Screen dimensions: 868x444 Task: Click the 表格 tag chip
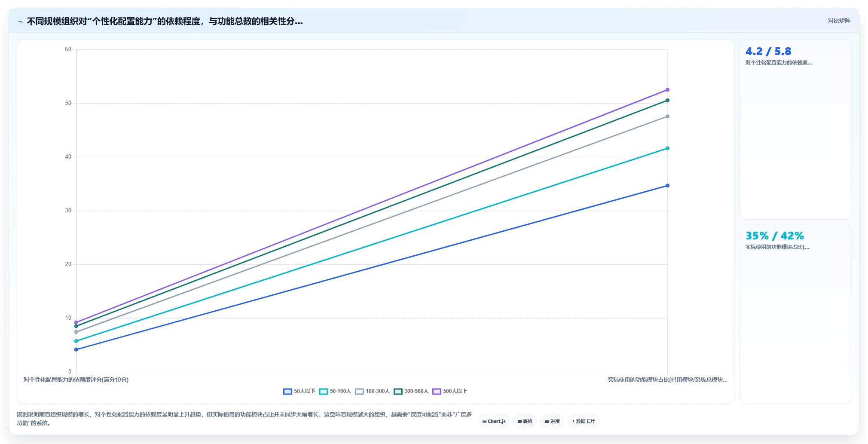(525, 421)
